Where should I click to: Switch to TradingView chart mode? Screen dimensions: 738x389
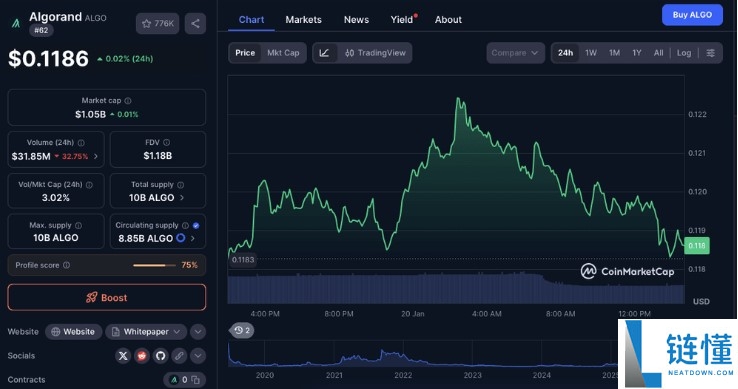pyautogui.click(x=375, y=53)
